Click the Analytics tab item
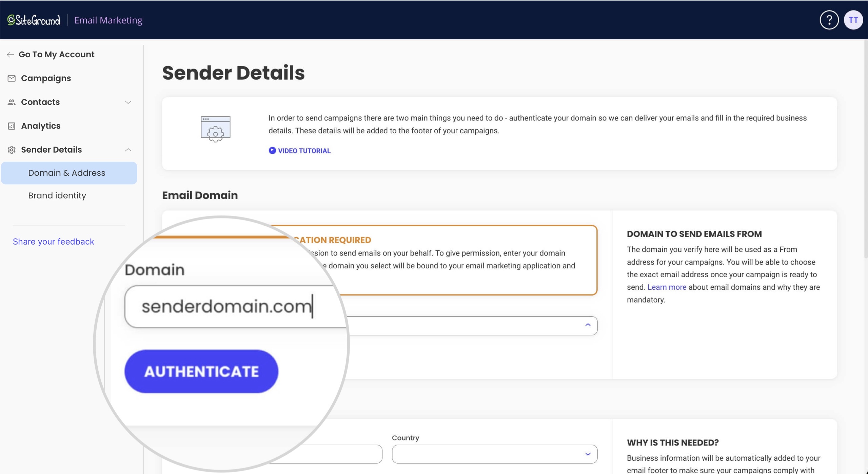The height and width of the screenshot is (474, 868). 41,125
